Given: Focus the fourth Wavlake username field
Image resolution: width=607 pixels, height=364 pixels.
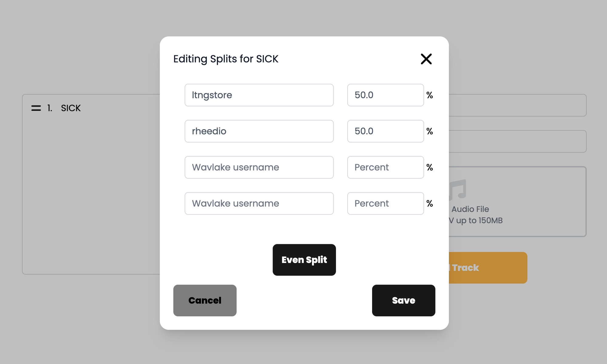Looking at the screenshot, I should [259, 203].
